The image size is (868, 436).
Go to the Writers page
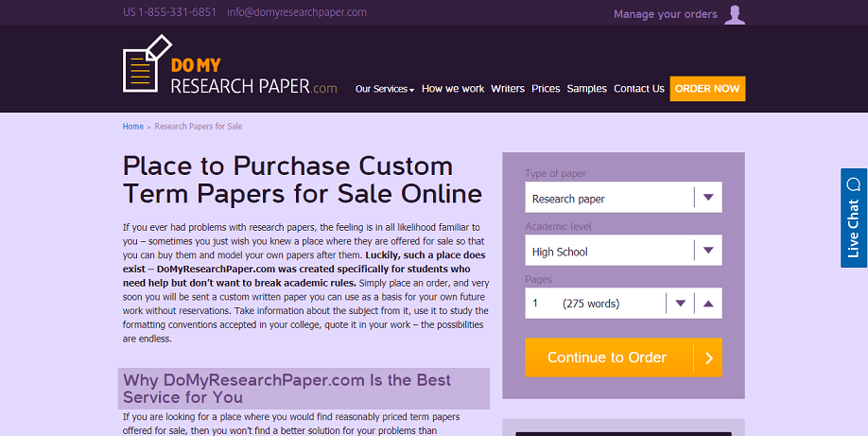(x=508, y=89)
